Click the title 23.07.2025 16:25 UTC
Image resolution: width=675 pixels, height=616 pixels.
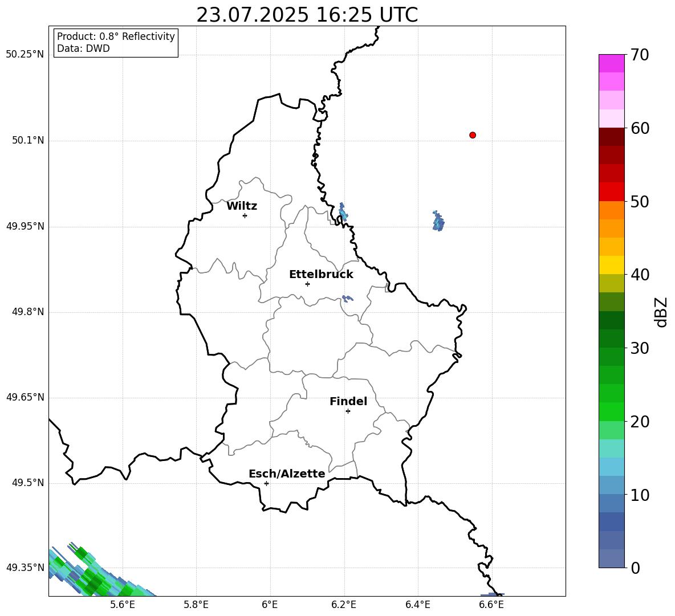click(307, 15)
